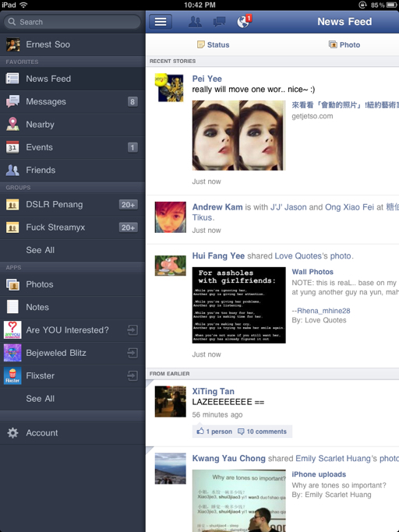The image size is (399, 532).
Task: Focus the Search field
Action: [x=72, y=22]
